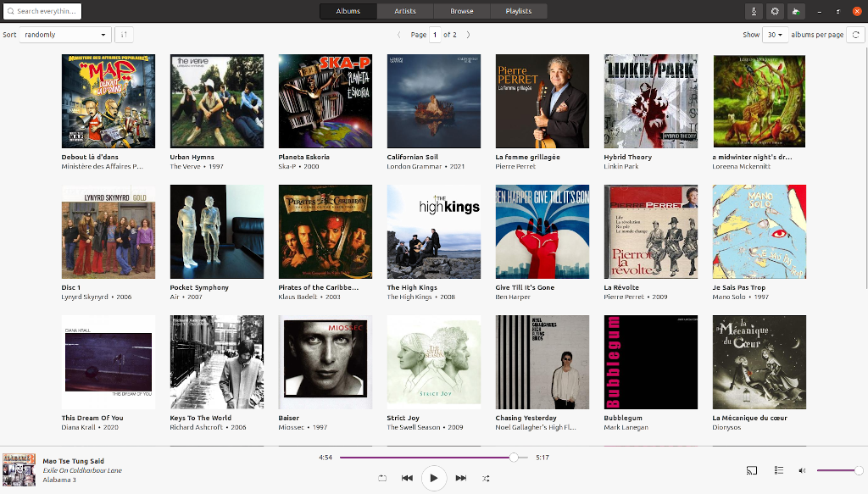Switch to the Playlists tab
The width and height of the screenshot is (868, 494).
519,11
